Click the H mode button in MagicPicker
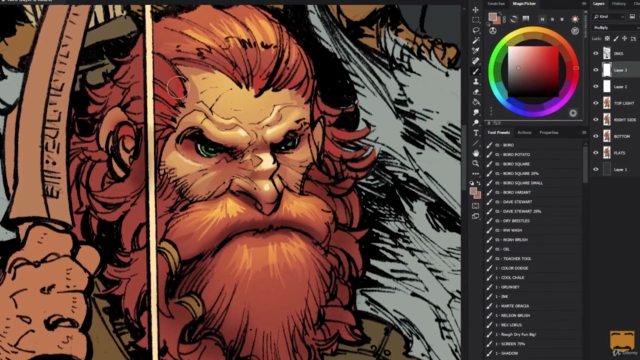This screenshot has width=640, height=360. click(542, 19)
